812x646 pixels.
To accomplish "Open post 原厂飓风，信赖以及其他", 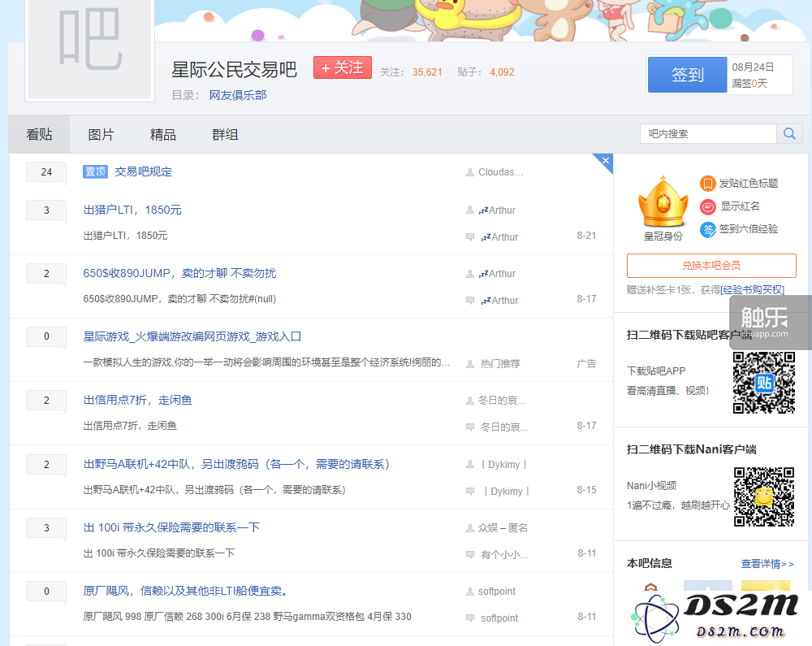I will [x=186, y=591].
